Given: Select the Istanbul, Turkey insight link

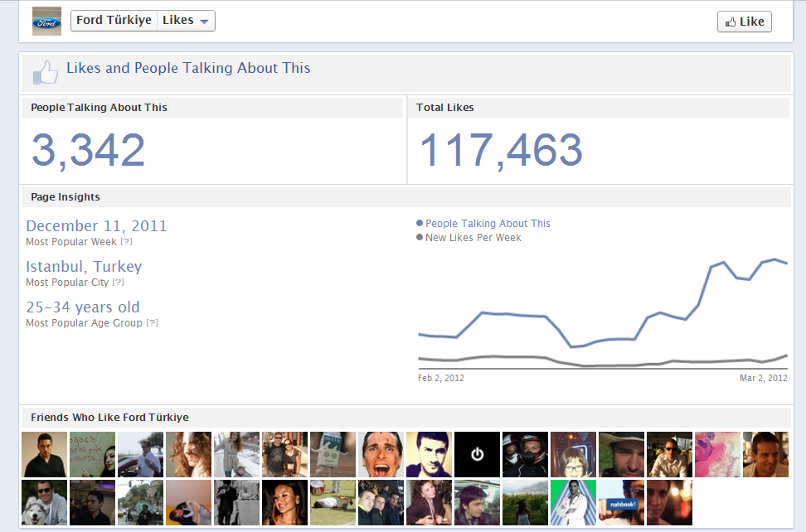Looking at the screenshot, I should [x=84, y=267].
